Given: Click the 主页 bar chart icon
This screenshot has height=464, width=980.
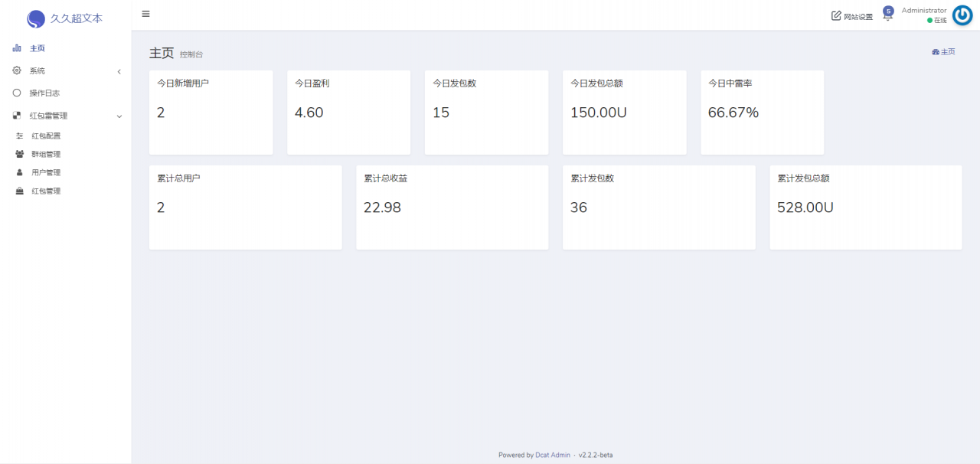Looking at the screenshot, I should 17,48.
